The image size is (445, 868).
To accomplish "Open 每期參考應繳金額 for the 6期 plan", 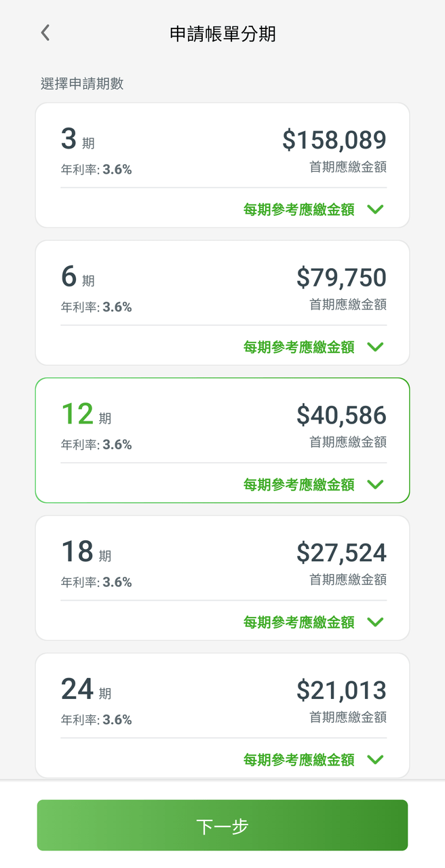I will pyautogui.click(x=298, y=347).
